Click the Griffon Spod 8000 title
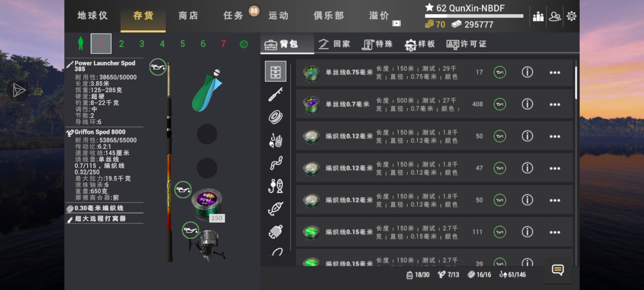The height and width of the screenshot is (290, 644). coord(100,132)
